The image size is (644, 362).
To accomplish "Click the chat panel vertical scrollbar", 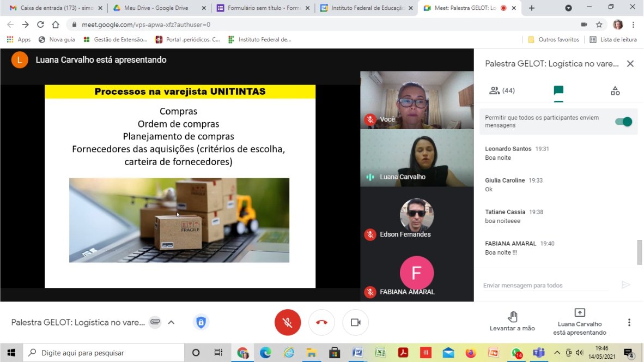I will (640, 252).
